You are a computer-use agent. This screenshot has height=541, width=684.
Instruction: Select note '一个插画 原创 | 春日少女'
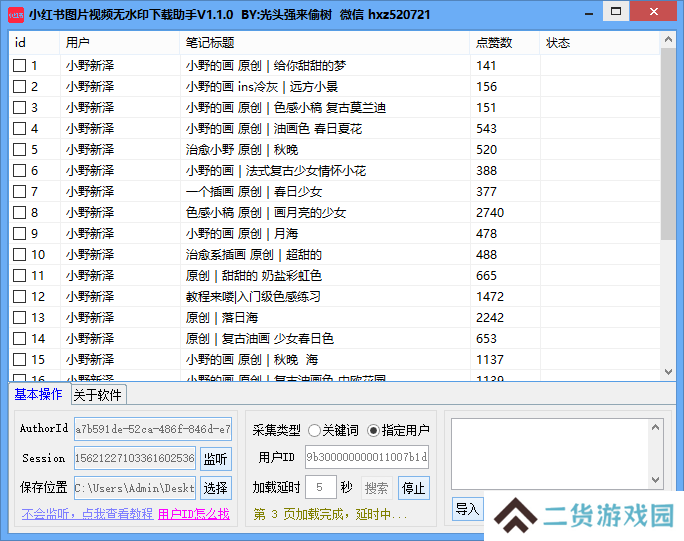[x=254, y=192]
